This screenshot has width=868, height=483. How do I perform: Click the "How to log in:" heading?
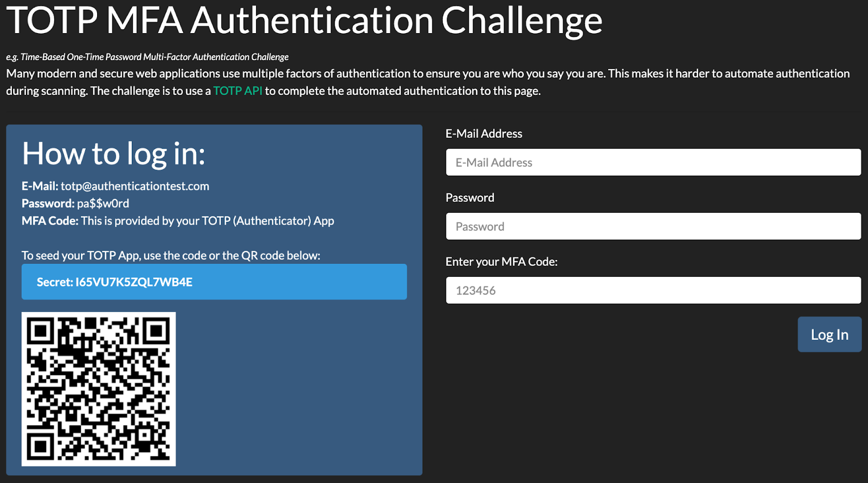click(x=113, y=154)
